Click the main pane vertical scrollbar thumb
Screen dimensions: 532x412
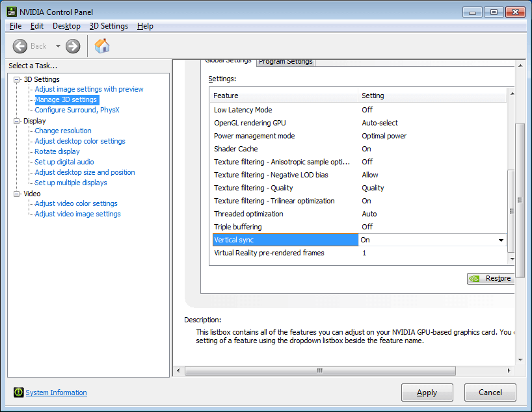(520, 200)
